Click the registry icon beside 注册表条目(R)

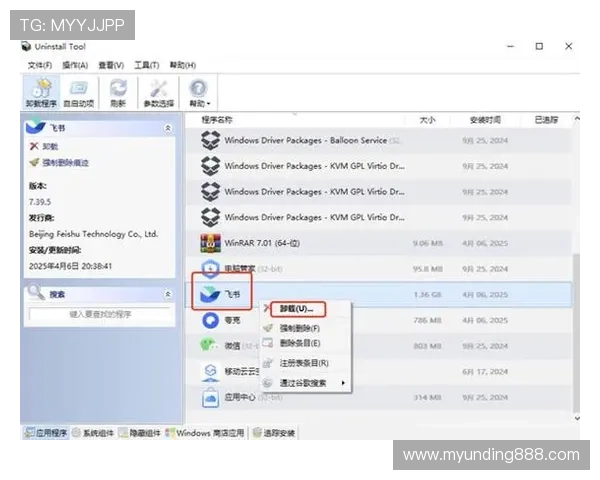coord(268,363)
